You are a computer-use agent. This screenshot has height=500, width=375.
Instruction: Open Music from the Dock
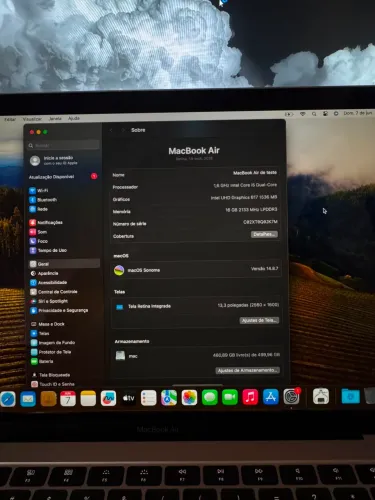250,397
